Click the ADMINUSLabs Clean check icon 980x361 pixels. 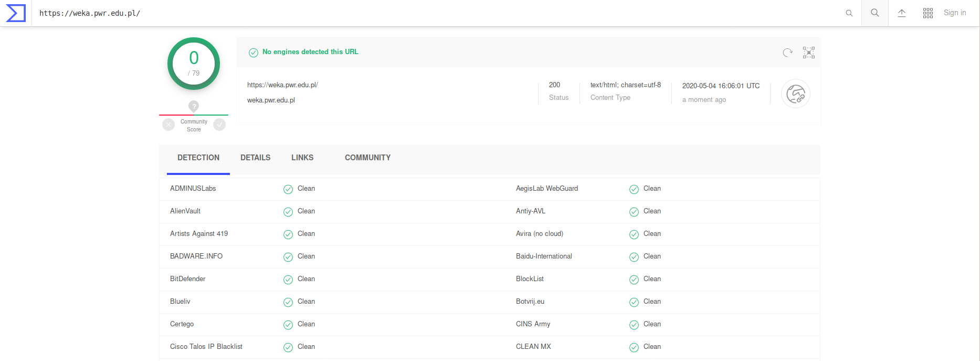click(288, 189)
